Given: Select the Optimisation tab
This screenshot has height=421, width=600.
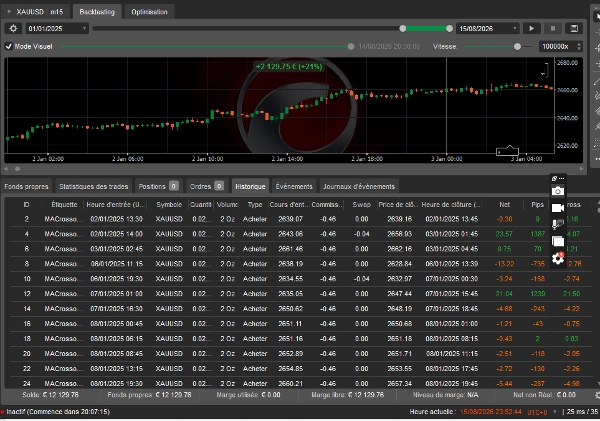Looking at the screenshot, I should (149, 12).
